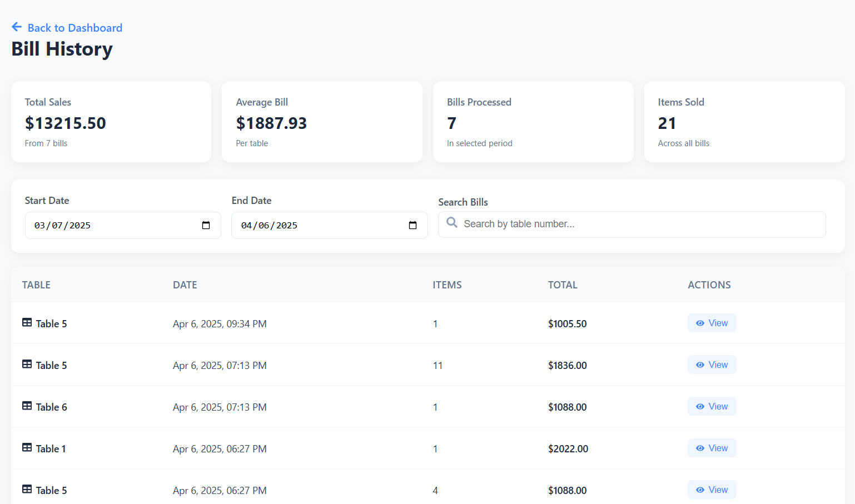View the $1005.50 bill
This screenshot has height=504, width=855.
click(x=712, y=323)
